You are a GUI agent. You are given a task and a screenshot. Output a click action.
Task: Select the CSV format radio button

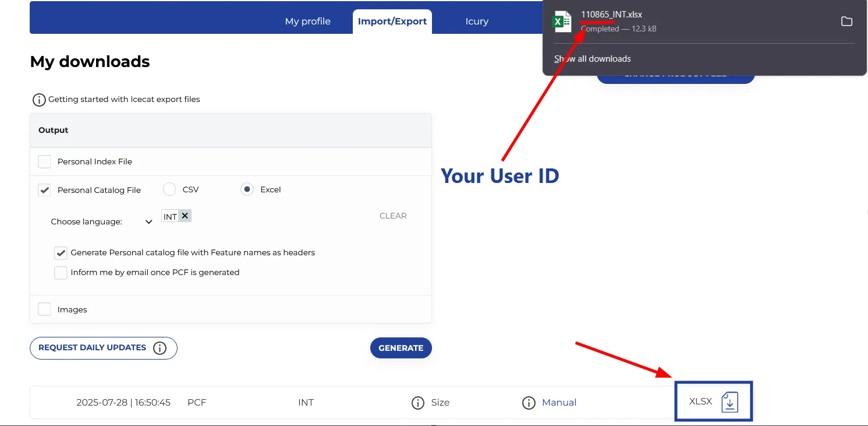pyautogui.click(x=169, y=189)
